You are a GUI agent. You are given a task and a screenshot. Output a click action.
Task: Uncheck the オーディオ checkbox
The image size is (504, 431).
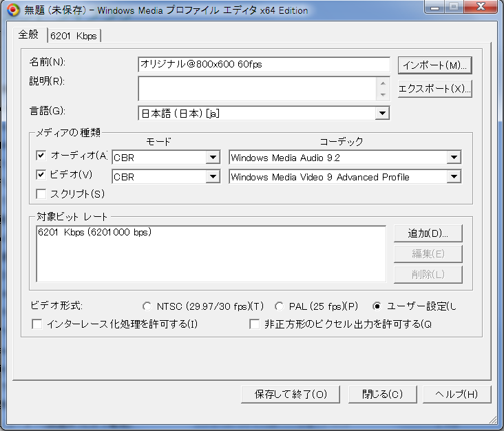point(41,156)
